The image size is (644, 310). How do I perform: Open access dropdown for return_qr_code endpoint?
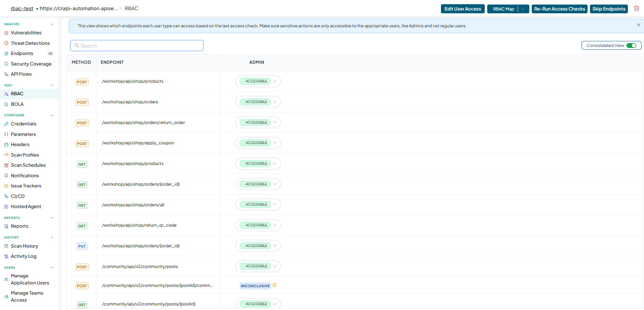pyautogui.click(x=258, y=225)
